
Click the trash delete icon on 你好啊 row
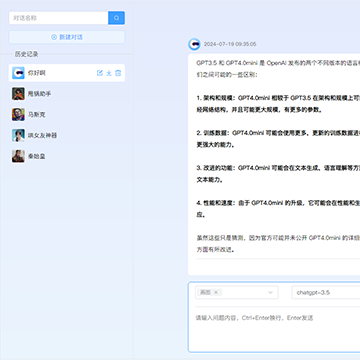[118, 73]
